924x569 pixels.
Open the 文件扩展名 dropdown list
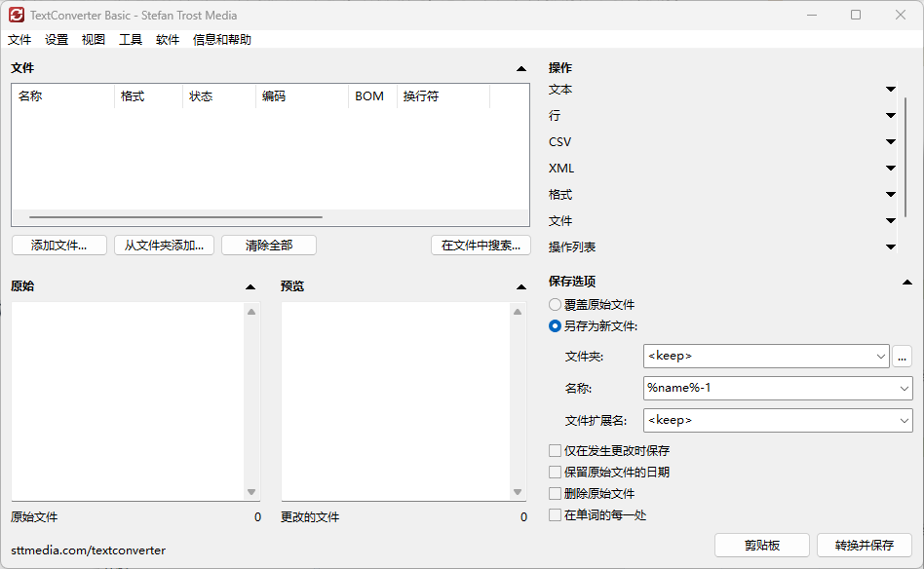point(904,420)
